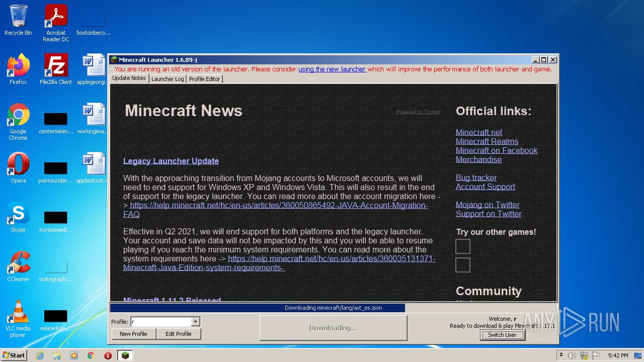644x362 pixels.
Task: Click the Switch User button
Action: pos(502,335)
